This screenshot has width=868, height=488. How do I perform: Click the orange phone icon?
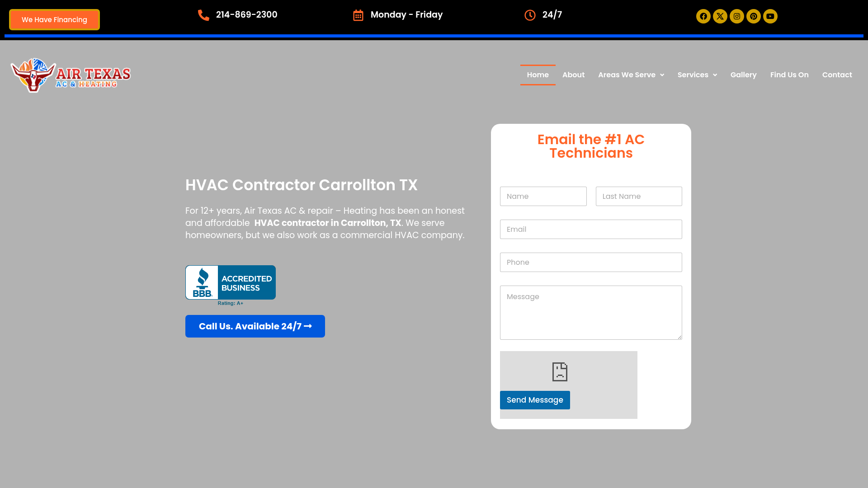tap(203, 15)
